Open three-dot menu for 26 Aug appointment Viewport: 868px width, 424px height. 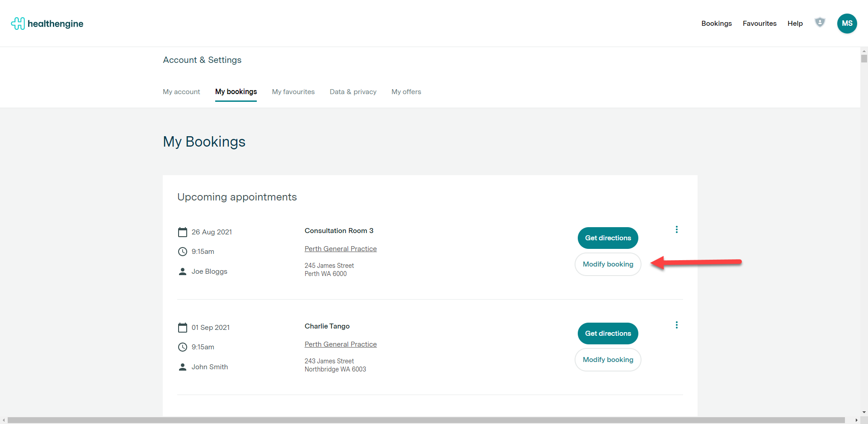(x=676, y=229)
